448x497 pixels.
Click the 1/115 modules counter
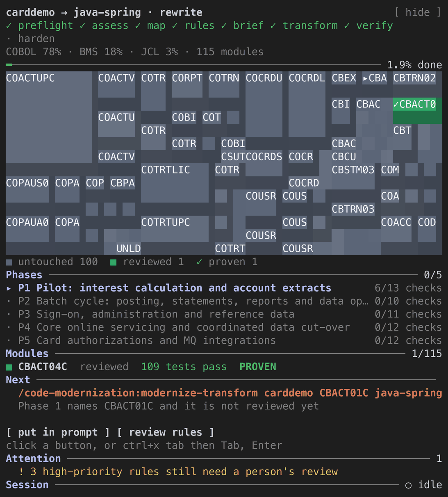(x=427, y=353)
